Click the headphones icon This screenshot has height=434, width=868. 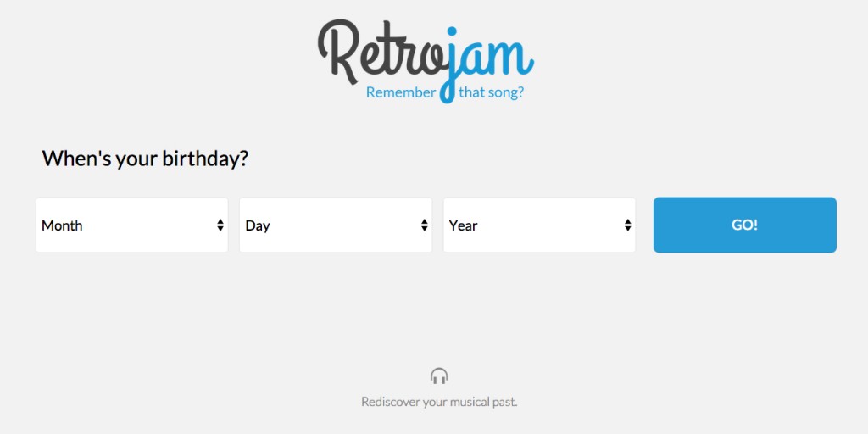tap(439, 376)
